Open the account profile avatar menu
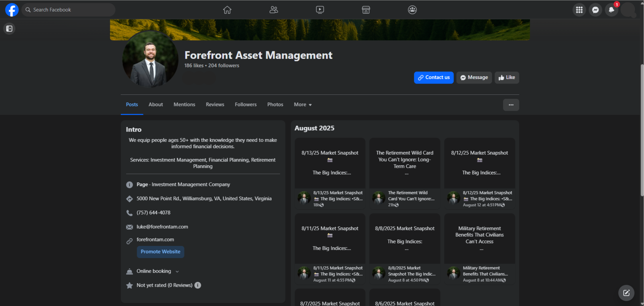This screenshot has width=644, height=306. 628,10
